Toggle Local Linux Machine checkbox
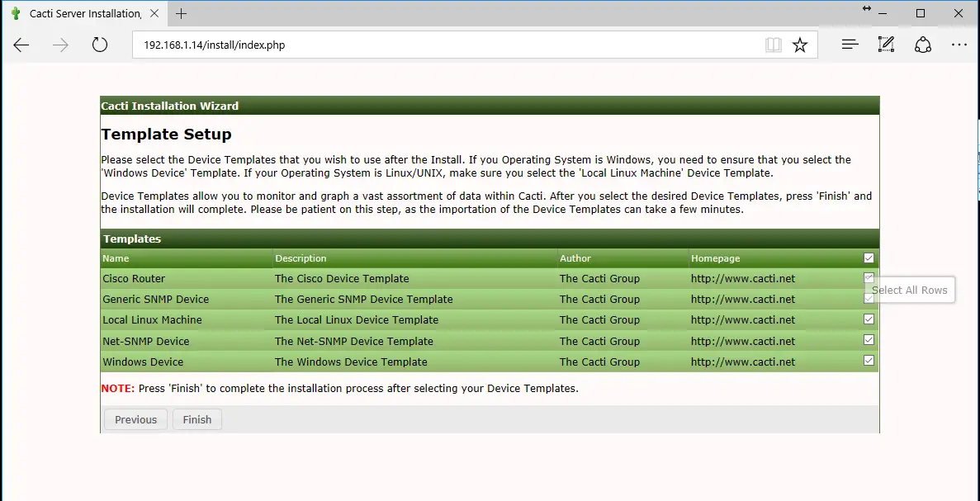 click(x=869, y=319)
